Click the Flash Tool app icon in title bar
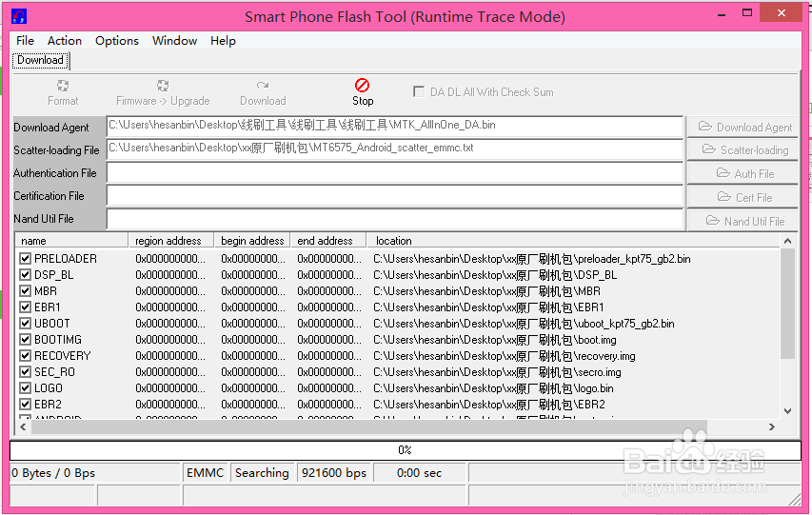The height and width of the screenshot is (515, 812). [19, 16]
